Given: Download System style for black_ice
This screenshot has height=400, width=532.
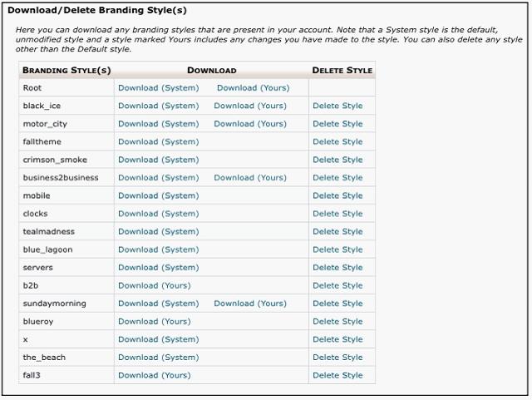Looking at the screenshot, I should (x=158, y=106).
